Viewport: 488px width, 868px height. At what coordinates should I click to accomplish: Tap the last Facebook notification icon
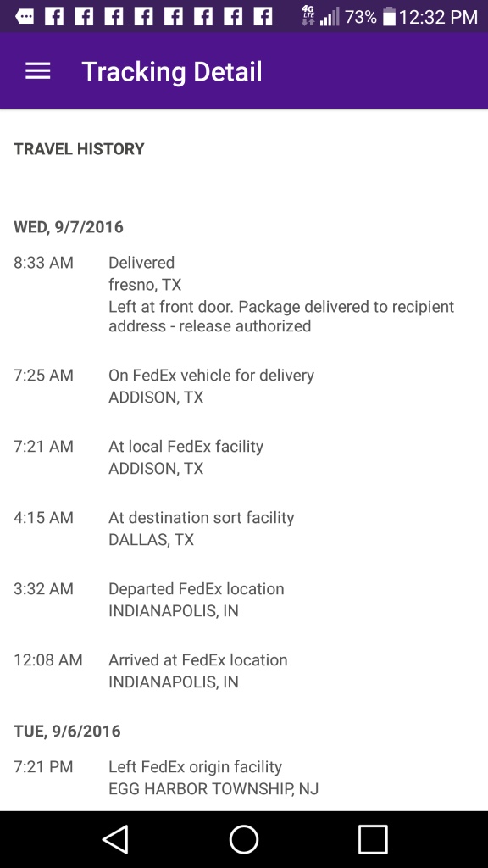point(263,17)
